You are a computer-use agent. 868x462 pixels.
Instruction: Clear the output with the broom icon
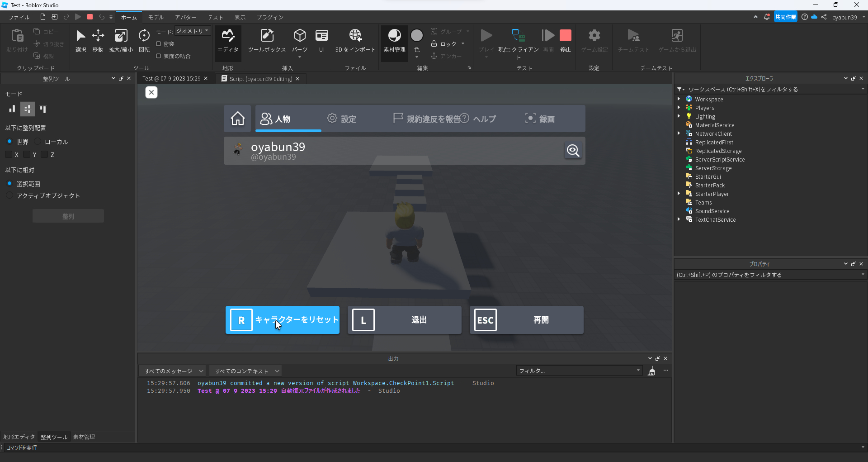click(651, 371)
